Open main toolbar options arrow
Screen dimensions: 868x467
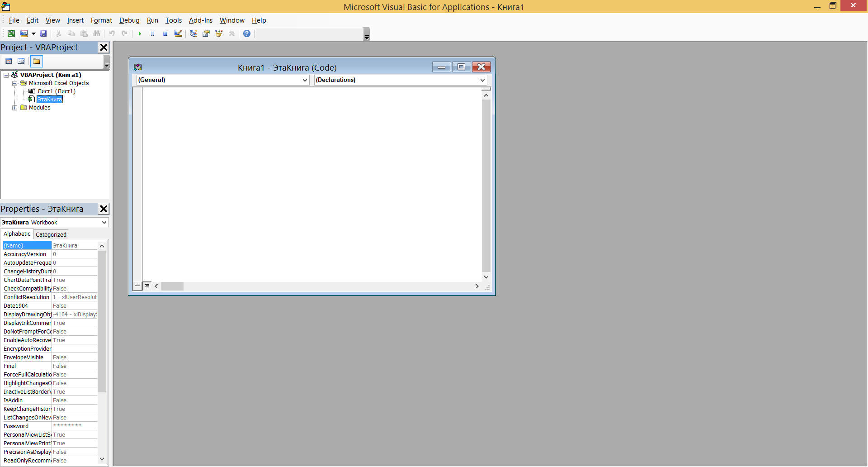click(x=367, y=34)
